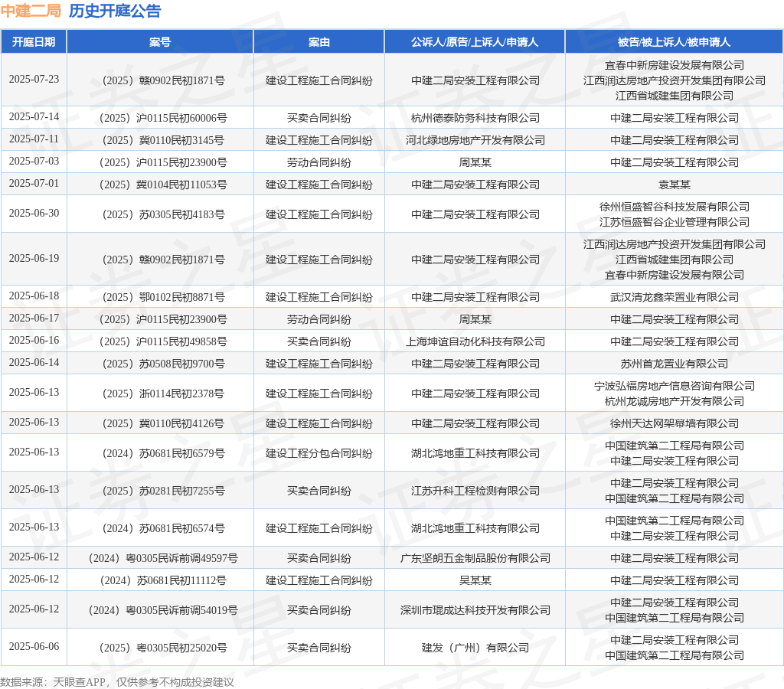Click defendant 杭州龙诚房地产开发有限公司
This screenshot has height=689, width=784.
[674, 401]
